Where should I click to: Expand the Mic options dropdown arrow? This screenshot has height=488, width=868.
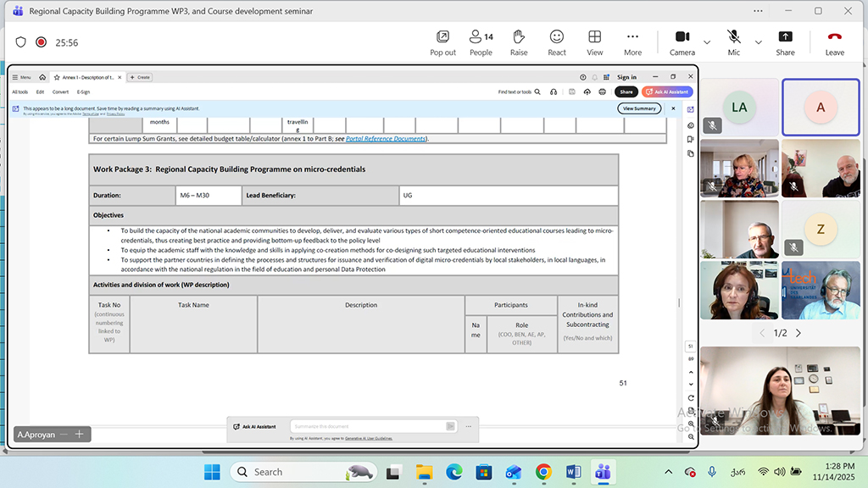[x=758, y=42]
